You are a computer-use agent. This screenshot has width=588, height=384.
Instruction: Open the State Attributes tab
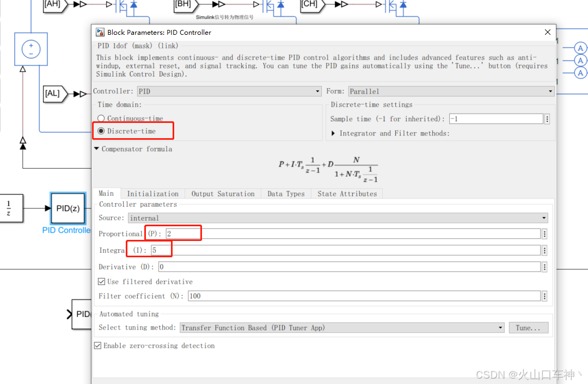347,194
